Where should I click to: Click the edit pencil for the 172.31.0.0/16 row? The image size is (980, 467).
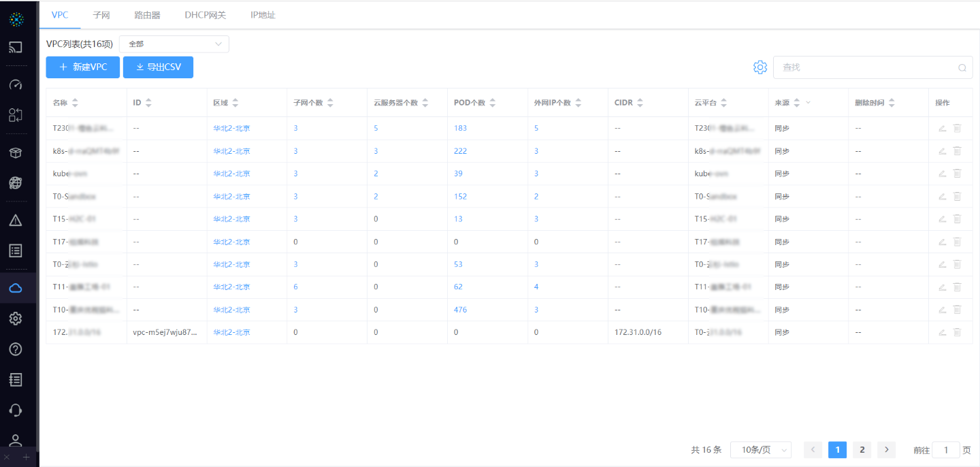coord(942,332)
